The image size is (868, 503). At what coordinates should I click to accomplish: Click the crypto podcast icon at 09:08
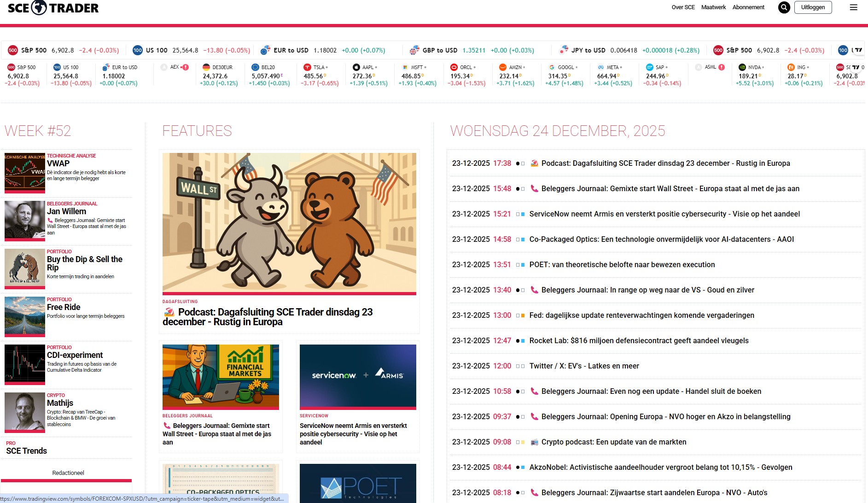point(534,442)
